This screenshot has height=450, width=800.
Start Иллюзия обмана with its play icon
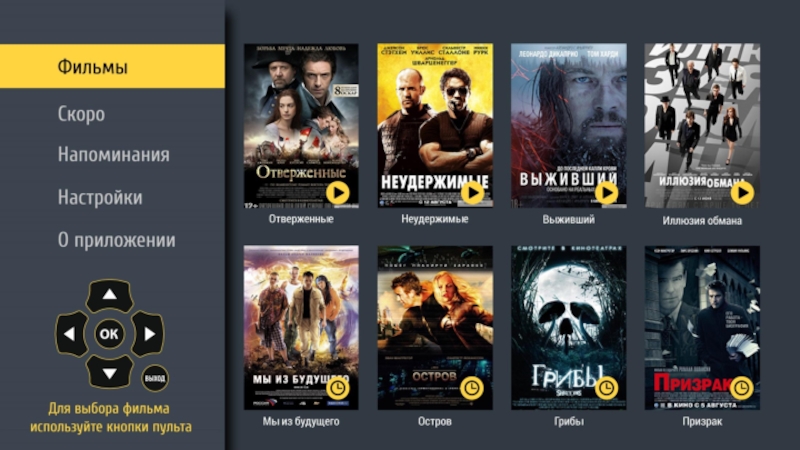click(x=742, y=193)
